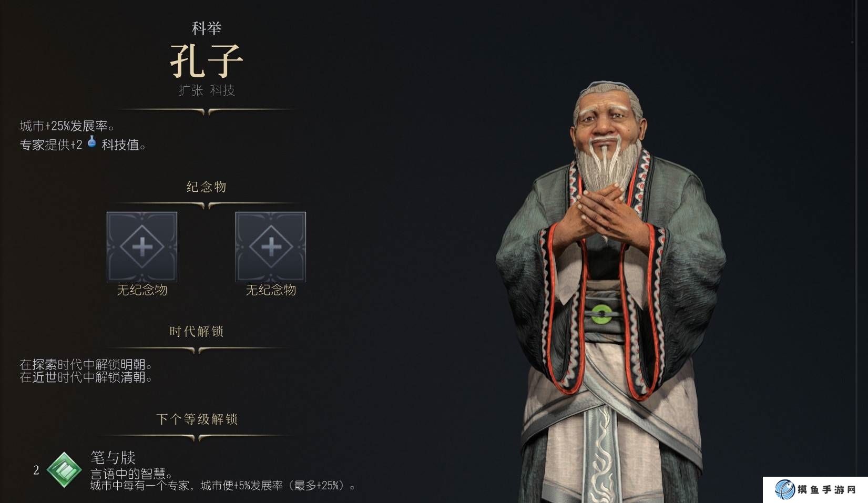This screenshot has height=503, width=868.
Task: Open the second empty memento slot
Action: coord(271,247)
